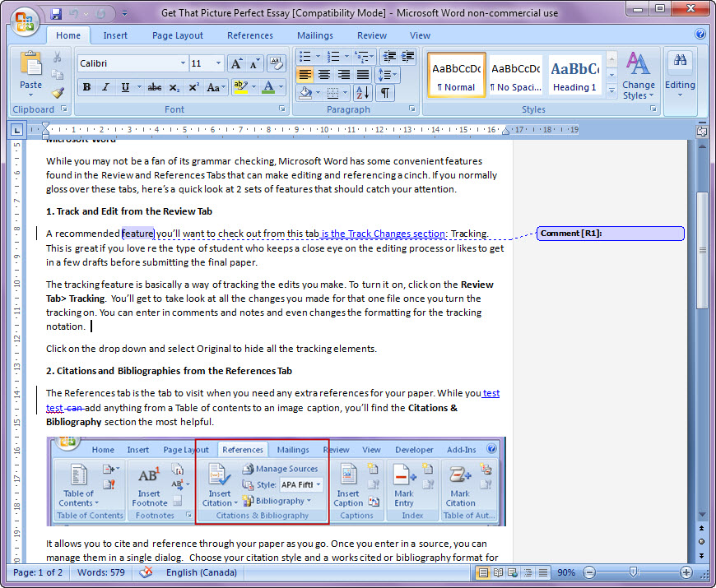Click the Page: 1 of 2 indicator
The height and width of the screenshot is (588, 716).
point(38,572)
